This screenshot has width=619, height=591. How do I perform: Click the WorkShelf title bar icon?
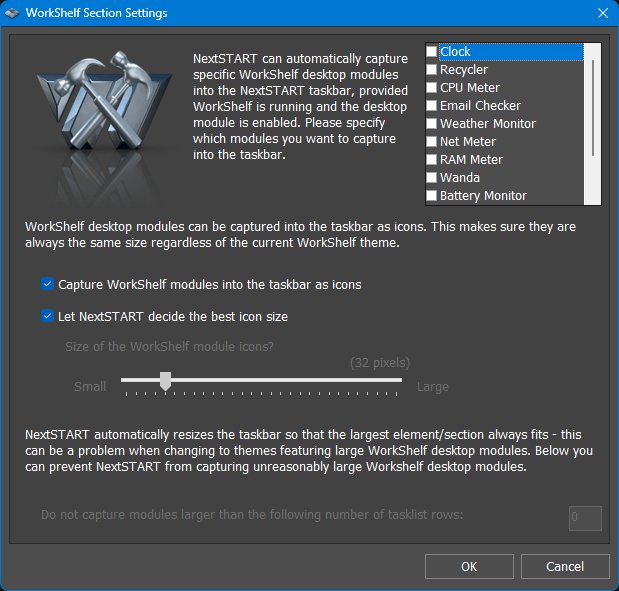pos(12,13)
